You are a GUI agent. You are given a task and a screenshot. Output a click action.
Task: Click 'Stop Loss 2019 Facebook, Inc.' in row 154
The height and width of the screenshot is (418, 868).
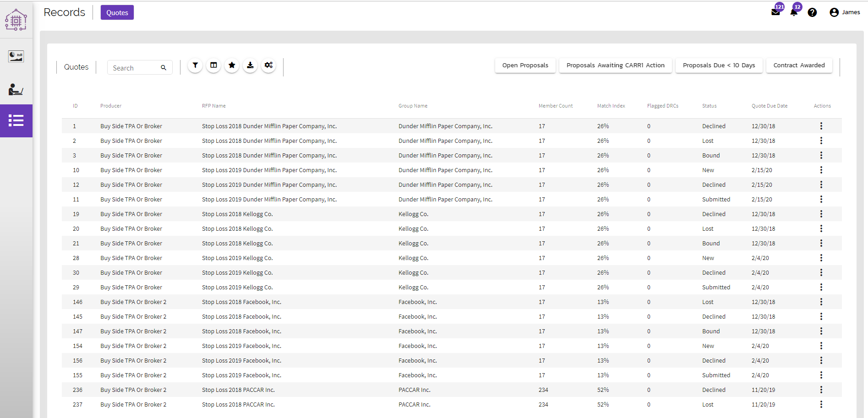pyautogui.click(x=241, y=346)
